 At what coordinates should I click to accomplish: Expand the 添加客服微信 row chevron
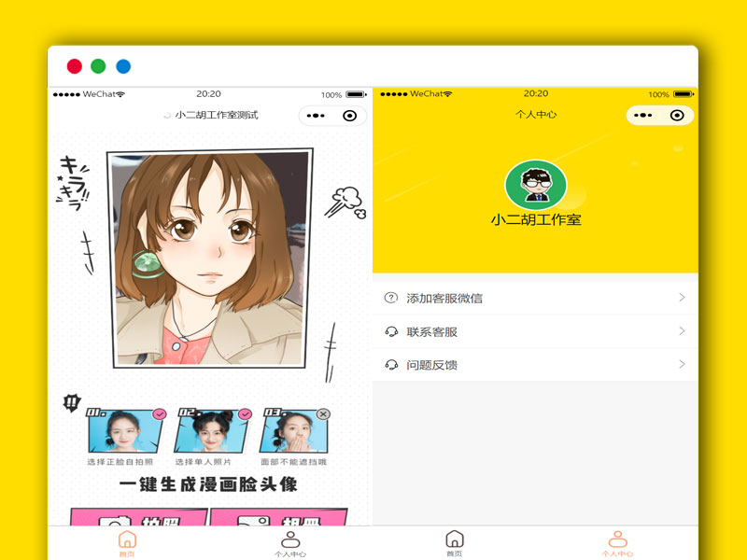pyautogui.click(x=683, y=298)
